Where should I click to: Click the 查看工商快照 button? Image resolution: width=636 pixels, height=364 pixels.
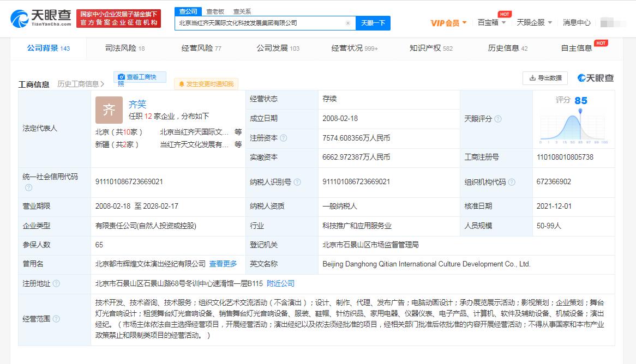(140, 77)
